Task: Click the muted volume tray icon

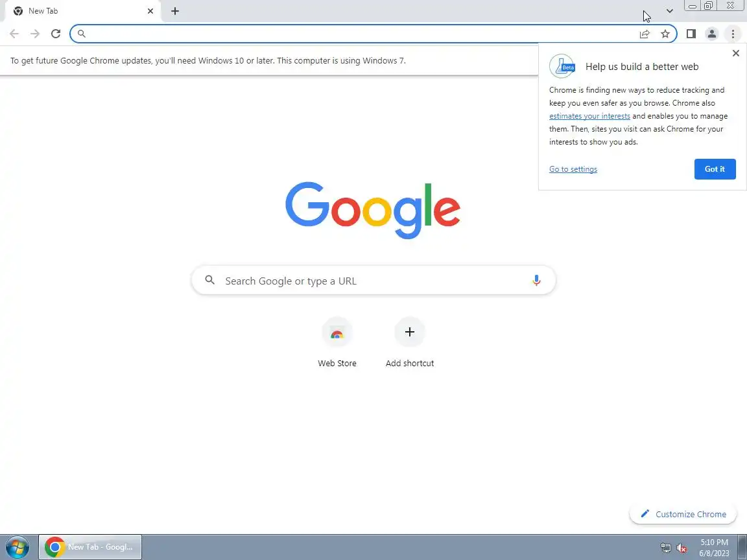Action: pyautogui.click(x=682, y=548)
